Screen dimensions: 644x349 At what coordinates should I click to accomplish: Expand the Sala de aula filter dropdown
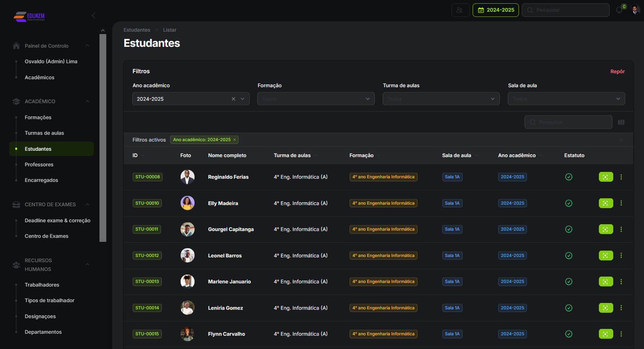566,99
